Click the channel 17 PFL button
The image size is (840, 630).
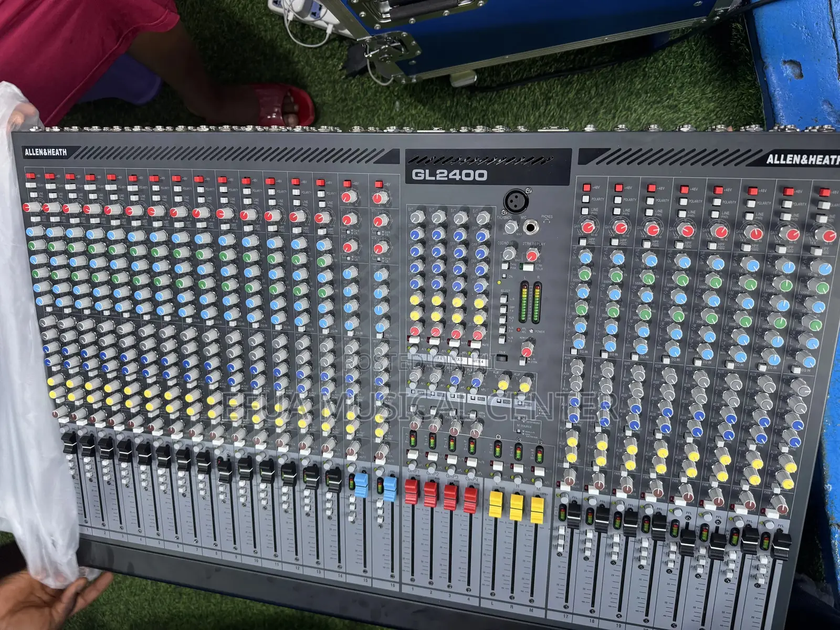(564, 498)
